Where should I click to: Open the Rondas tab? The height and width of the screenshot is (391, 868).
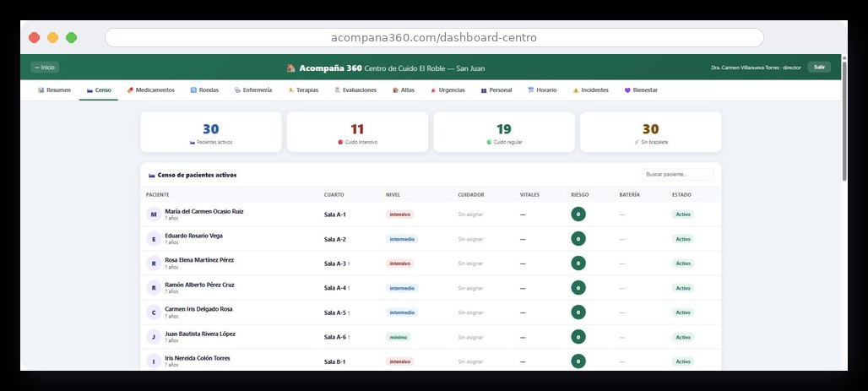tap(204, 90)
